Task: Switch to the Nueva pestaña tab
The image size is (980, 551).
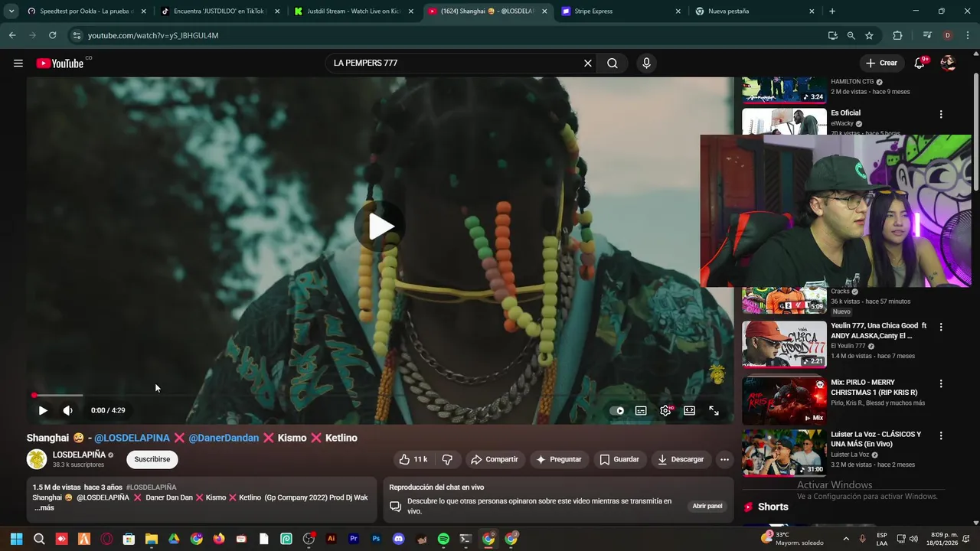Action: tap(754, 11)
